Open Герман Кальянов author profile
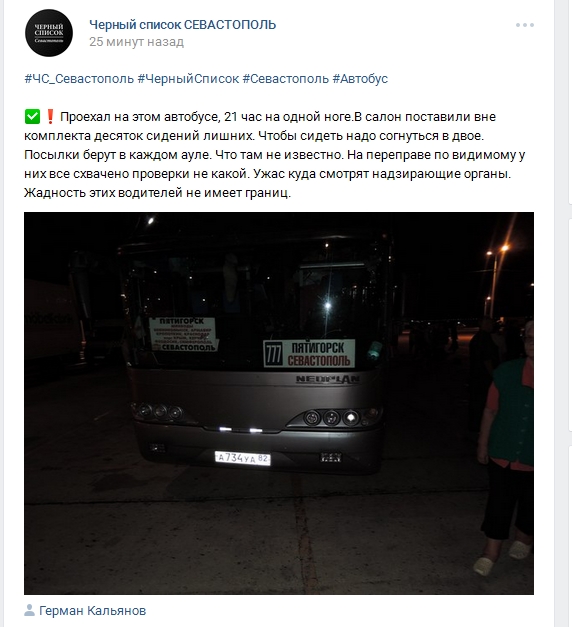 point(92,611)
